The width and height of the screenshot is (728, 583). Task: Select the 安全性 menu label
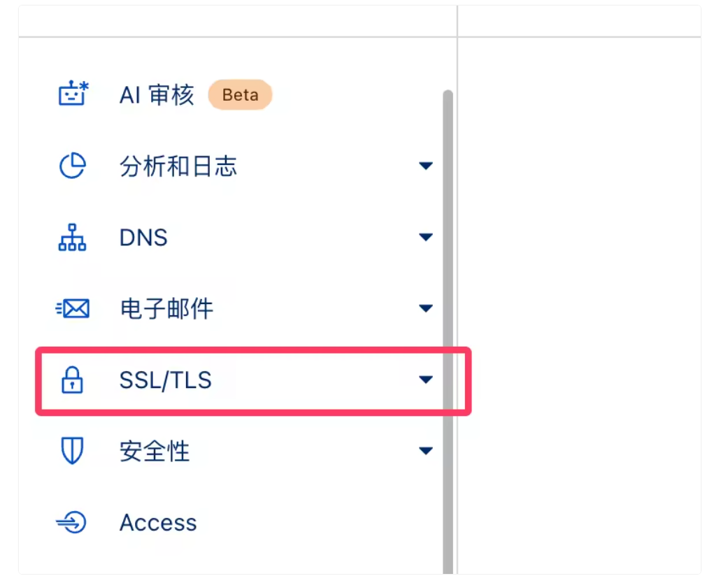tap(155, 452)
